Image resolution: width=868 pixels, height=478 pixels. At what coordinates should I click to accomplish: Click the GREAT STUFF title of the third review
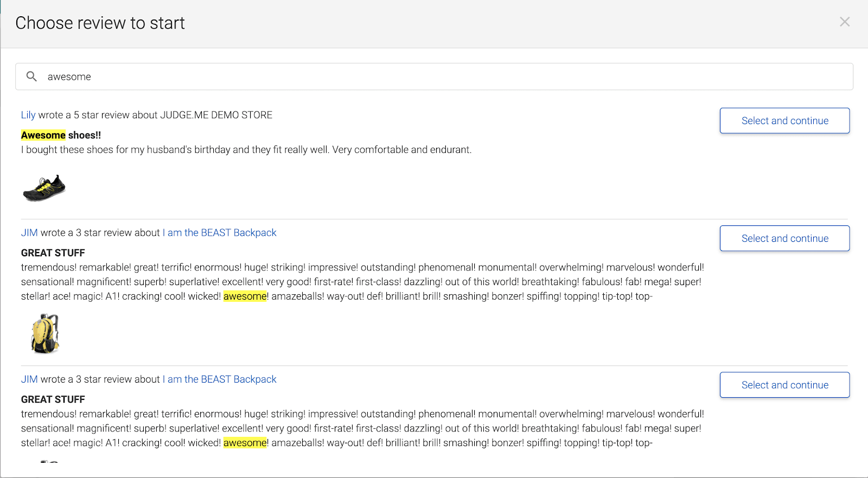(53, 399)
